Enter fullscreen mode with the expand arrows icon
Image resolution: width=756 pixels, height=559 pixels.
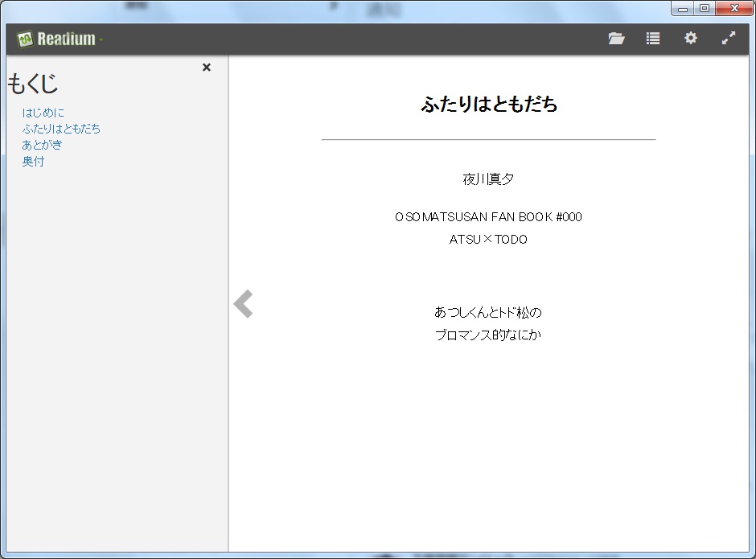coord(729,38)
